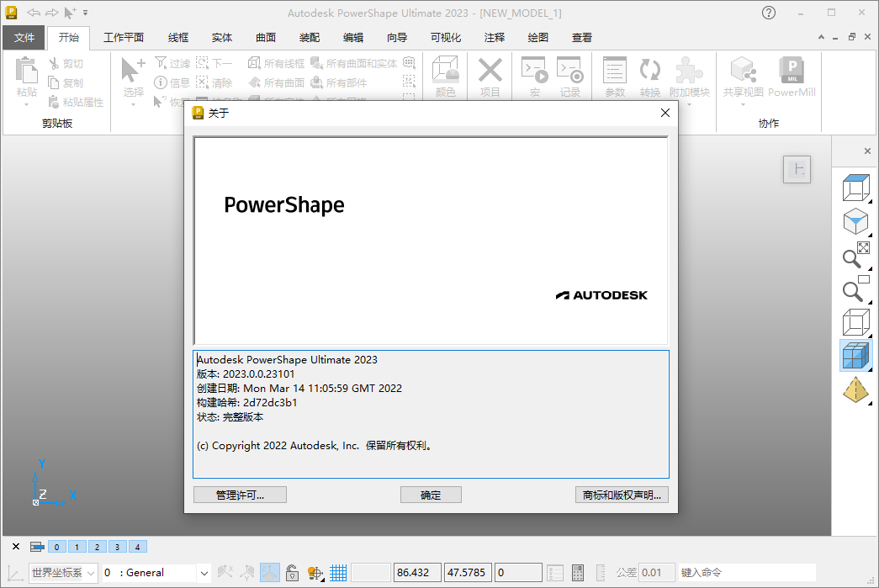Click the Colour cube icon in ribbon
The height and width of the screenshot is (588, 879).
(446, 71)
